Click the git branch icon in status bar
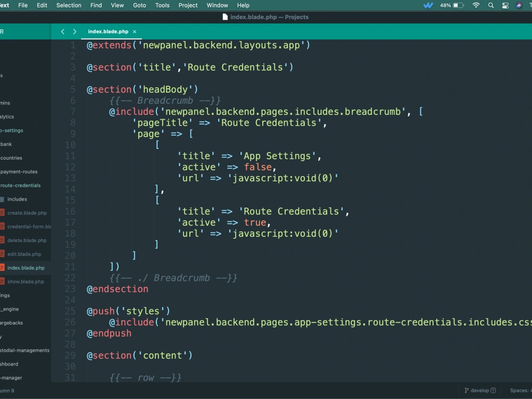 [x=465, y=390]
